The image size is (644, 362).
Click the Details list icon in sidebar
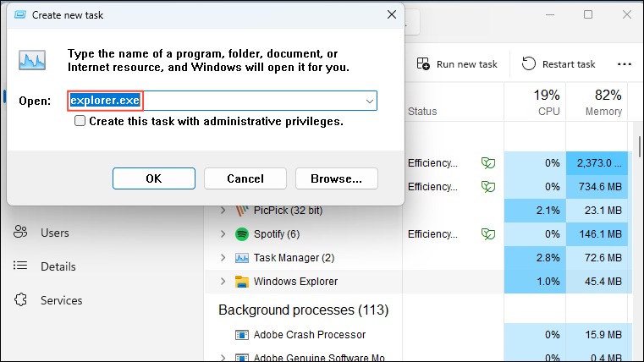coord(20,266)
